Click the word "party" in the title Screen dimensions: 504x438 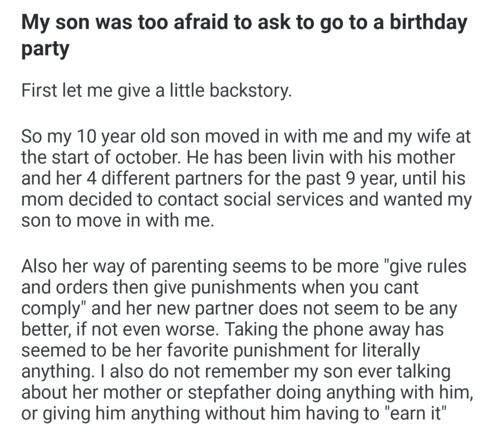click(45, 49)
